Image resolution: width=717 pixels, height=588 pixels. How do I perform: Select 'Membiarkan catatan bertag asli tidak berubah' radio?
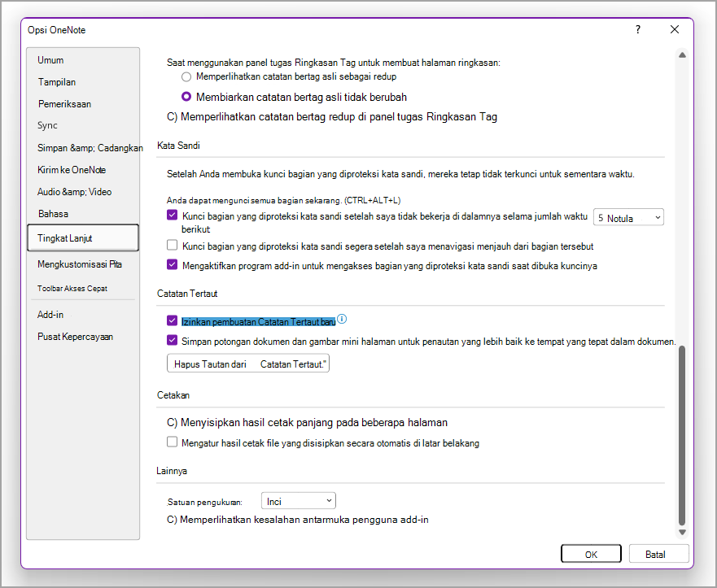click(186, 97)
